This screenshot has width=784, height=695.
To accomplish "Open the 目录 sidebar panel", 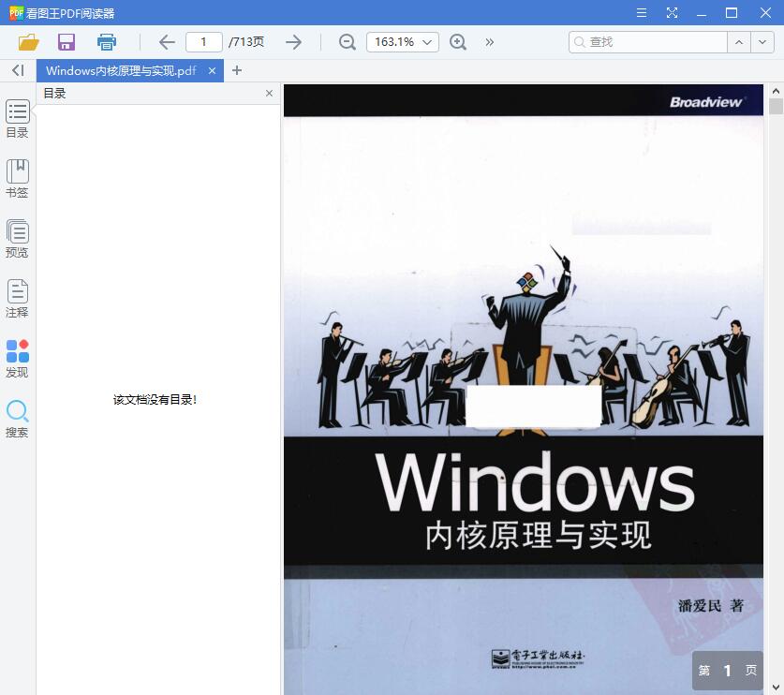I will tap(18, 119).
